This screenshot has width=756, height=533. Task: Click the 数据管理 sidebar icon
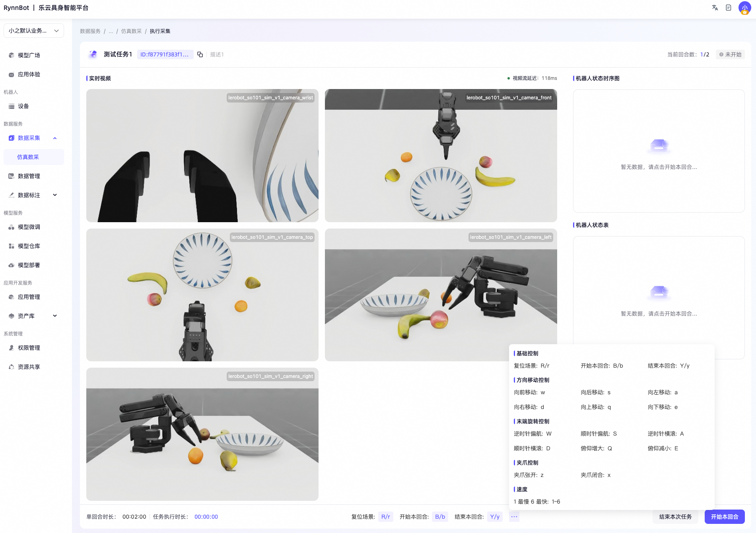(12, 176)
